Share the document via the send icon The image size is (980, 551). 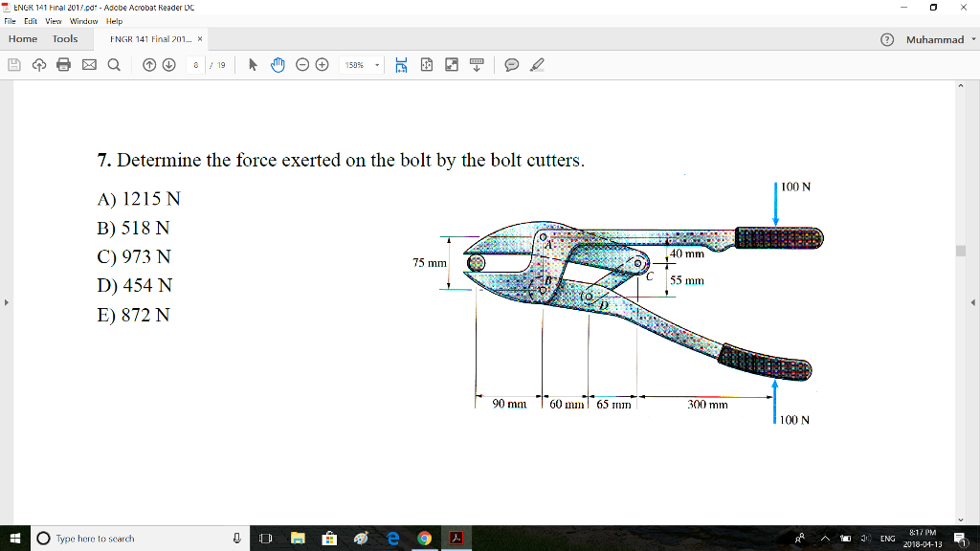(x=39, y=64)
